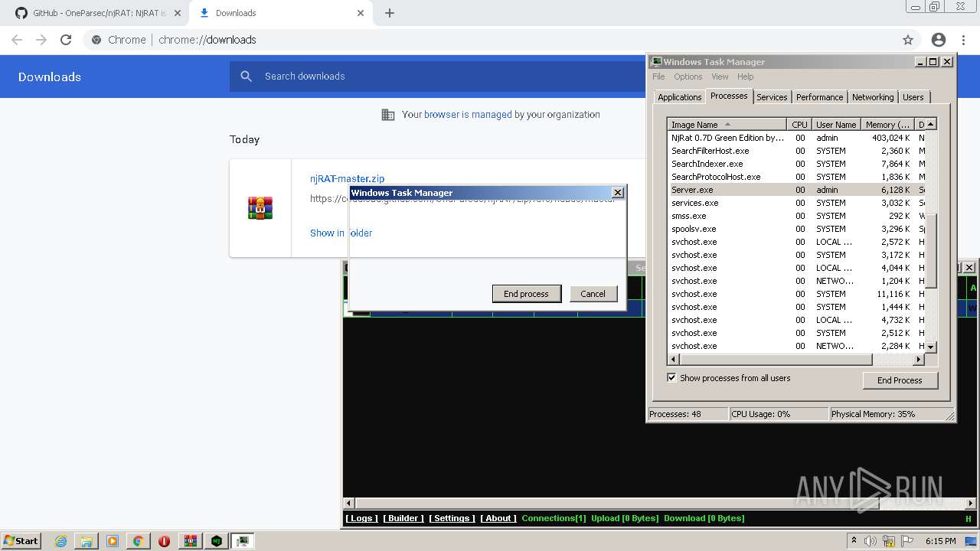Switch to Applications tab
The height and width of the screenshot is (551, 980).
(x=680, y=97)
